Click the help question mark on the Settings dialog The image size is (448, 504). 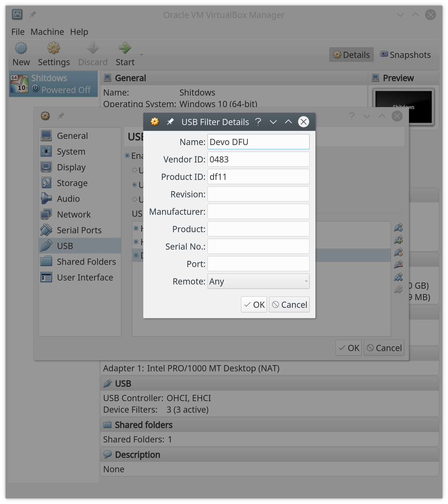tap(352, 116)
